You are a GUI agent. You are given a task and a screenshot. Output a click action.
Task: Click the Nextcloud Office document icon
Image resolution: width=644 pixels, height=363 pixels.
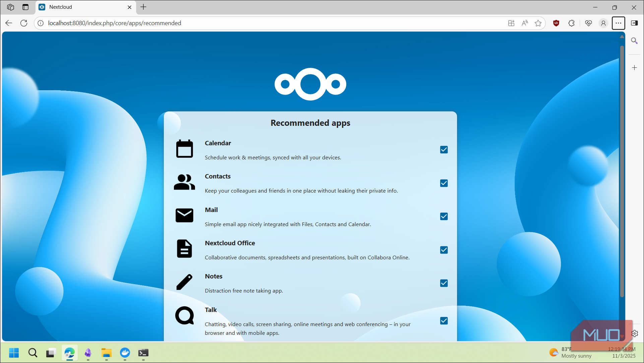pyautogui.click(x=184, y=249)
